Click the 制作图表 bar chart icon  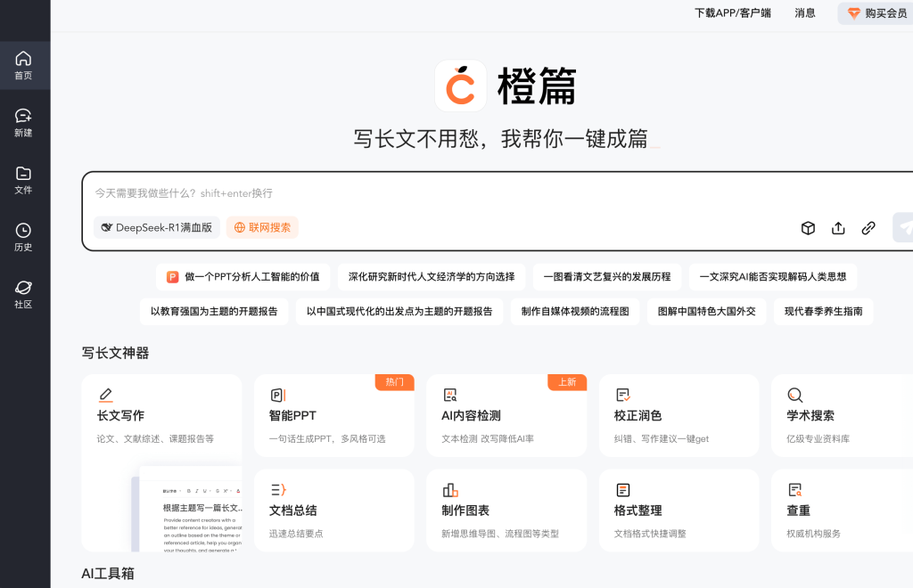click(x=450, y=490)
